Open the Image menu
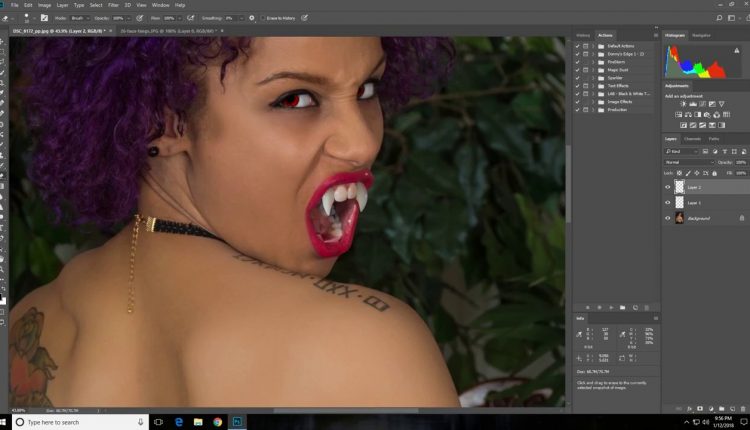750x430 pixels. click(44, 5)
